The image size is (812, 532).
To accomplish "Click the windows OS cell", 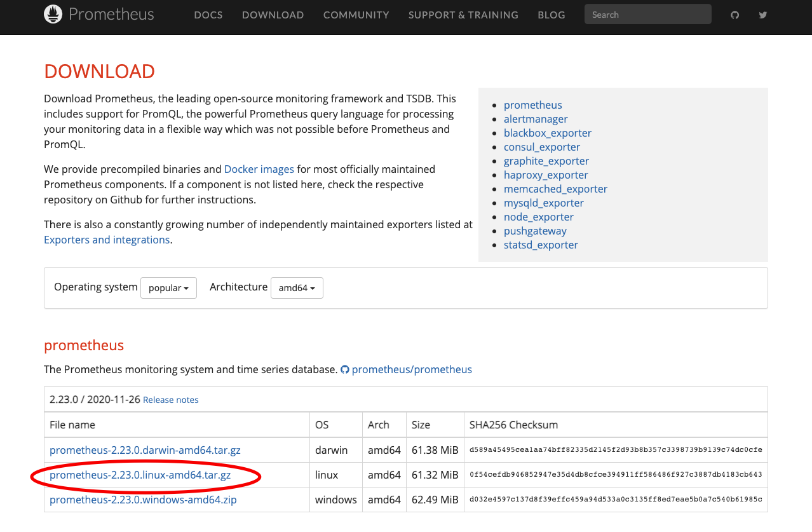I will pyautogui.click(x=336, y=500).
